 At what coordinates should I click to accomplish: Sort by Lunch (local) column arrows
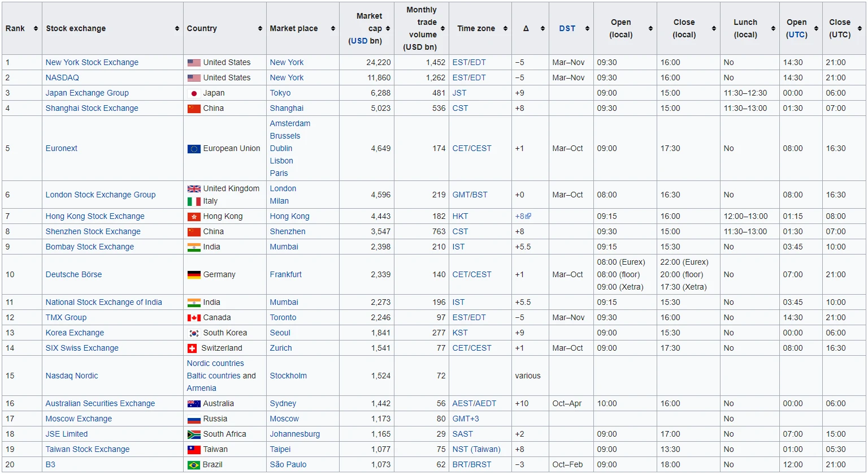pos(773,28)
